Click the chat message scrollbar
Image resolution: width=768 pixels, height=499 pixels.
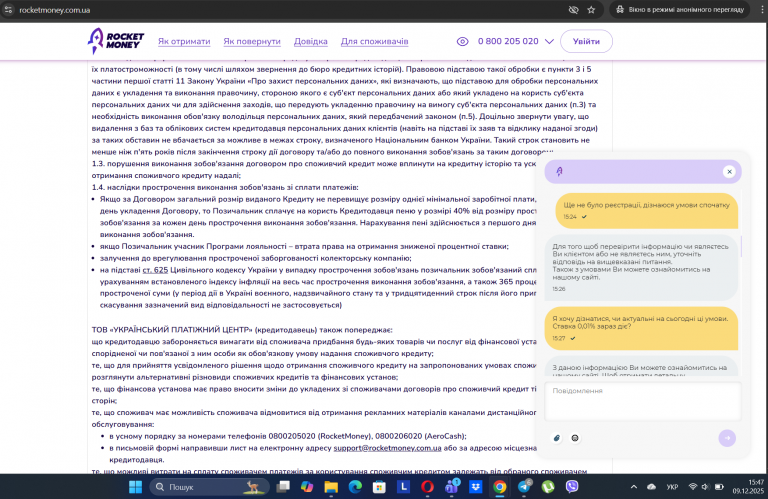coord(741,246)
